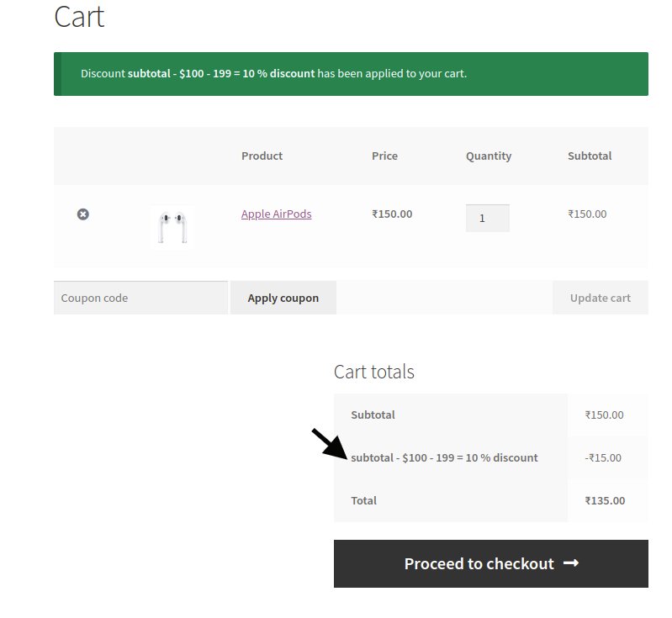
Task: Click the Subtotal label in Cart totals
Action: tap(373, 415)
